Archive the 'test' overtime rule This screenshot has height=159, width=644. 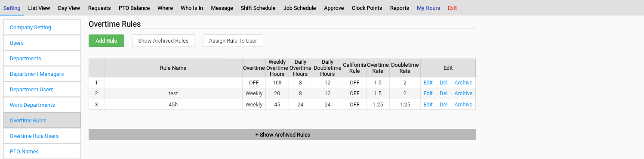tap(463, 94)
